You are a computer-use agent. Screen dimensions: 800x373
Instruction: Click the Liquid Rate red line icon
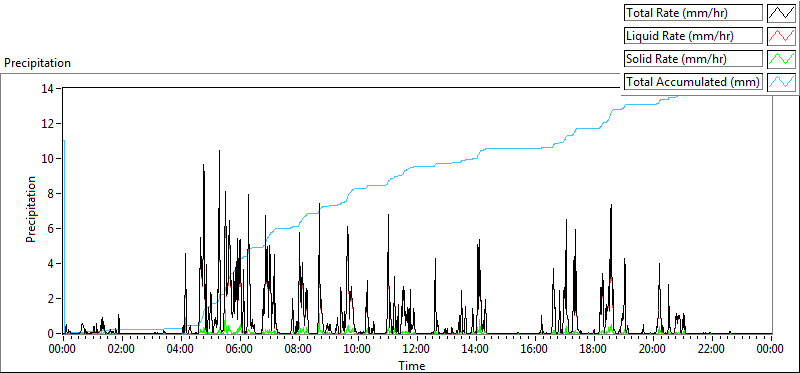pyautogui.click(x=781, y=36)
